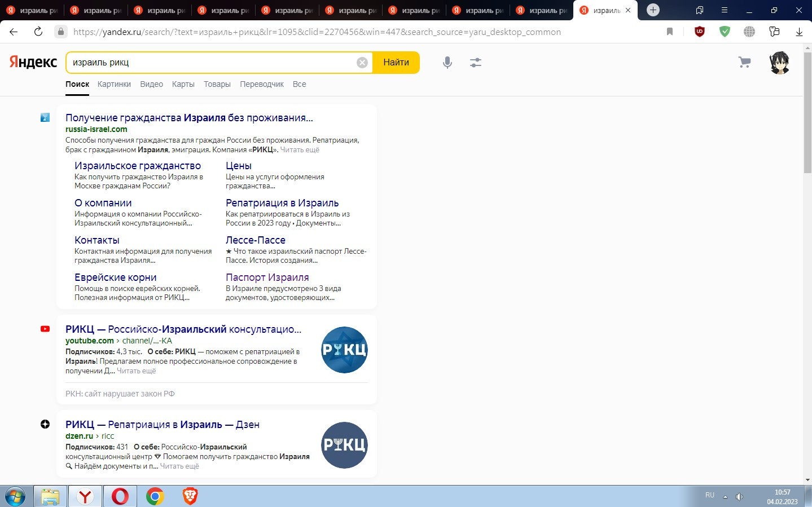Open Получение гражданства Израиля result title
The image size is (812, 507).
pos(189,118)
